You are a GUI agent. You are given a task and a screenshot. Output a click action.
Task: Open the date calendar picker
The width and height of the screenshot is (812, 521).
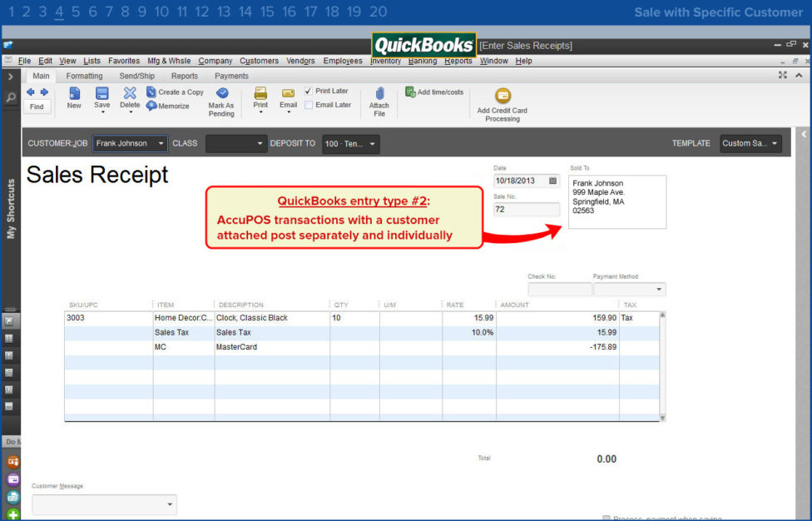pos(552,181)
